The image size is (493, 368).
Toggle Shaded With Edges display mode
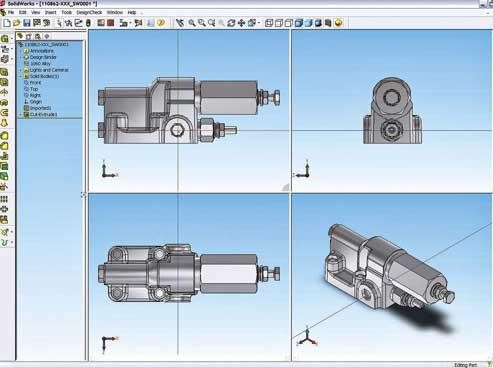pyautogui.click(x=299, y=23)
